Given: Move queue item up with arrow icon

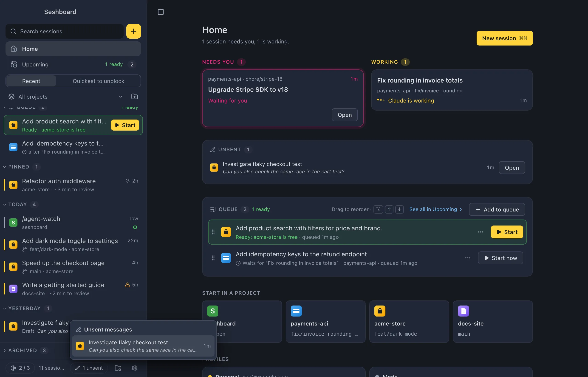Looking at the screenshot, I should (x=389, y=209).
